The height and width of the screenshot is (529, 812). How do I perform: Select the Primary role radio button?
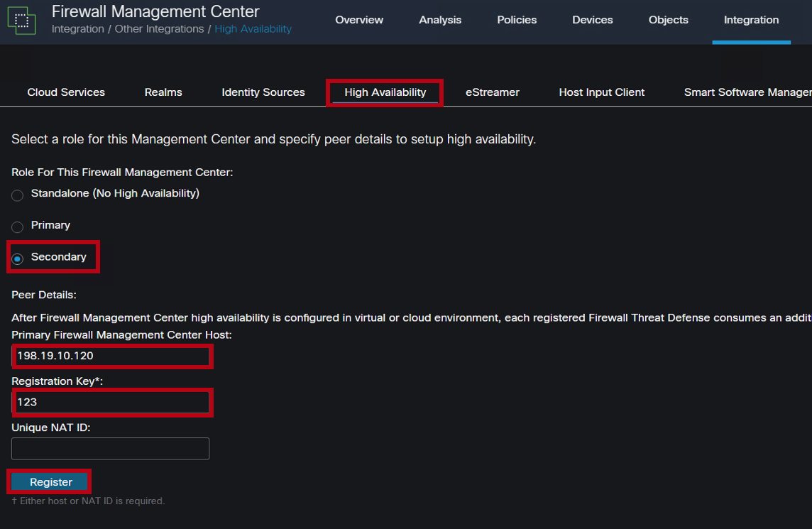17,226
